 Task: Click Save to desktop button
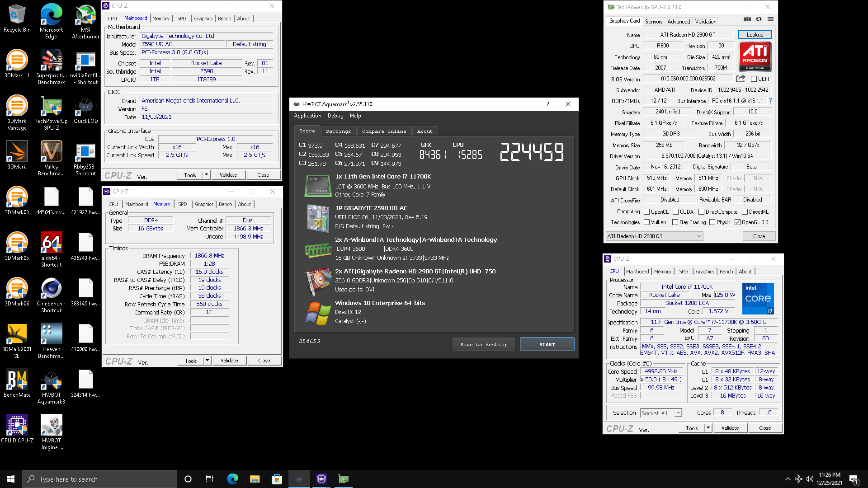pos(484,344)
